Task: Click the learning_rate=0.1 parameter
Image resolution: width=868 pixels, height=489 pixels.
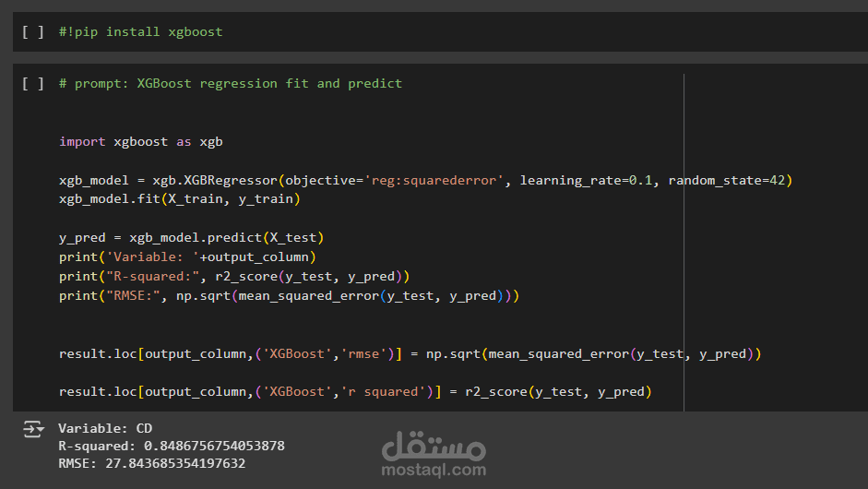Action: click(x=587, y=181)
